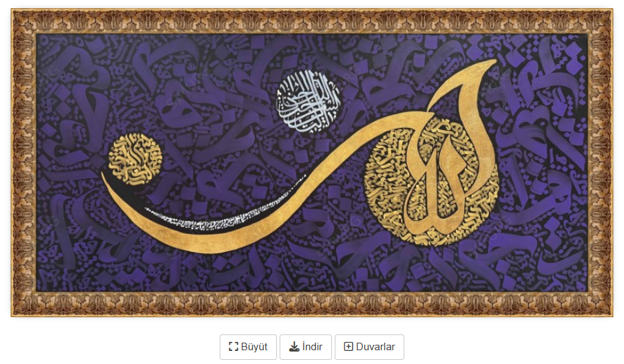
Task: Click the Büyüt button label text
Action: [254, 347]
